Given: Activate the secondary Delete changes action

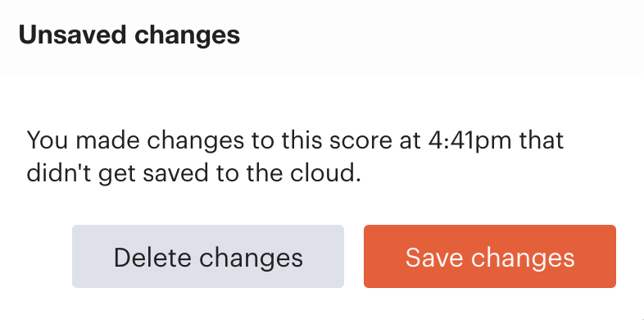Looking at the screenshot, I should click(208, 256).
